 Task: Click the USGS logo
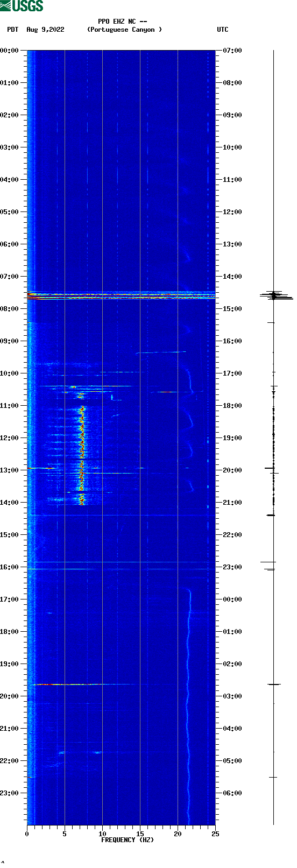[22, 6]
